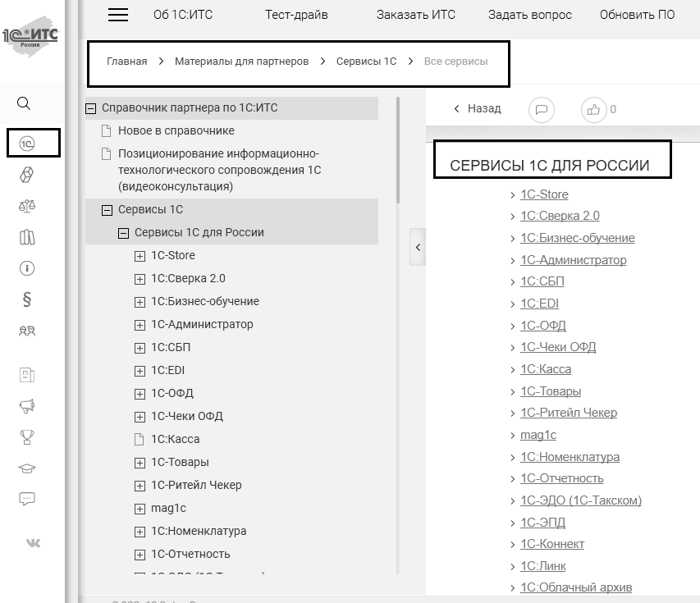Image resolution: width=700 pixels, height=603 pixels.
Task: Open the 1С:Касса content link
Action: [x=546, y=369]
